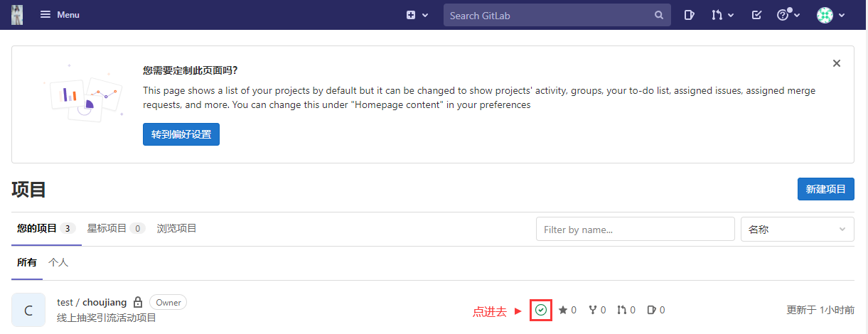This screenshot has width=868, height=334.
Task: Click the search magnifier icon
Action: click(x=659, y=15)
